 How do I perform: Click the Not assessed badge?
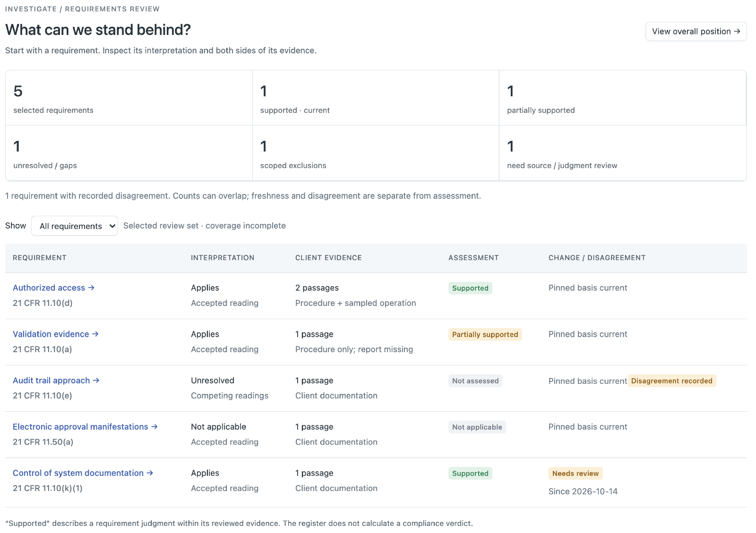[475, 381]
